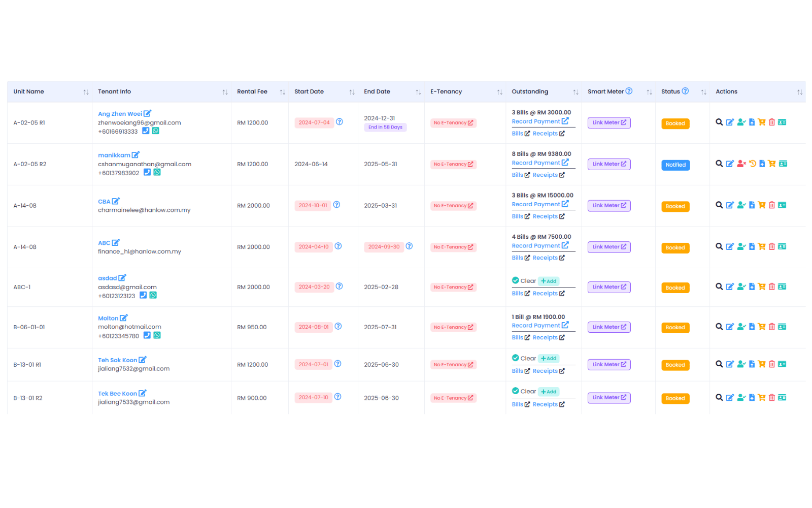Click the Notified status badge
Viewport: 812px width, 508px height.
[675, 165]
